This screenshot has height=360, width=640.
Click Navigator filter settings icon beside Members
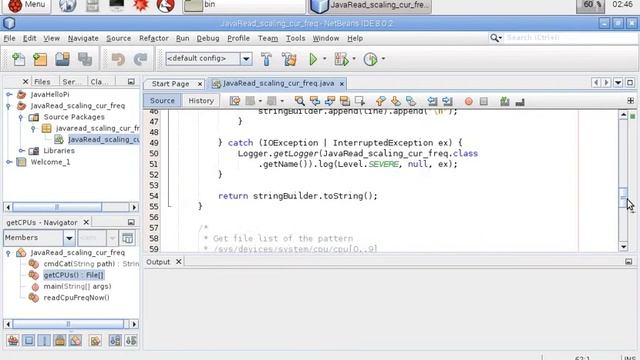pos(127,238)
